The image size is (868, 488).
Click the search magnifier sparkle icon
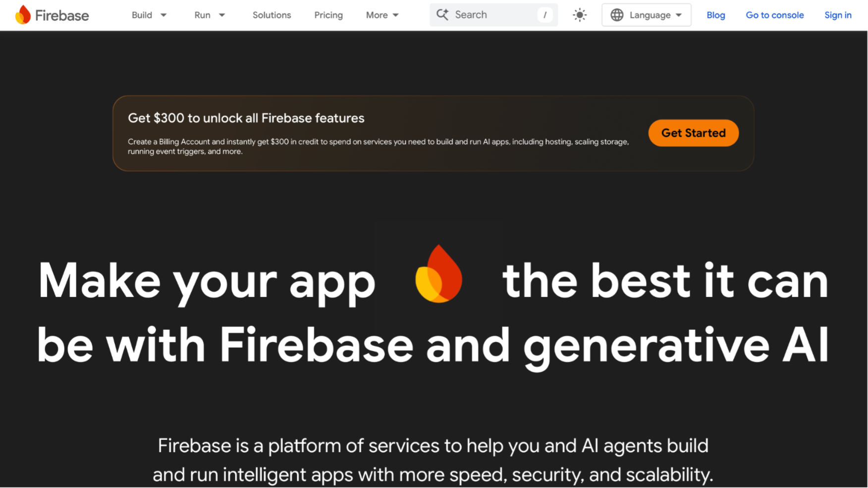click(x=442, y=15)
